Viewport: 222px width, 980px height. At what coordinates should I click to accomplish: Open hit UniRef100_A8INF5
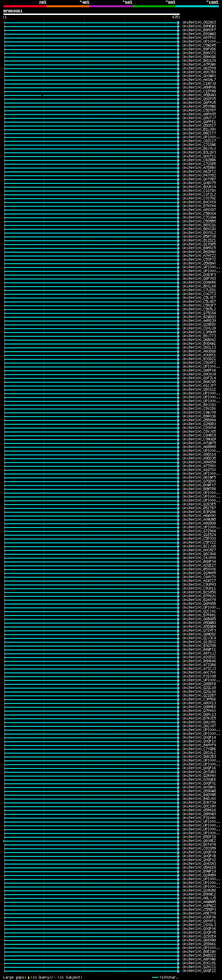pos(199,477)
